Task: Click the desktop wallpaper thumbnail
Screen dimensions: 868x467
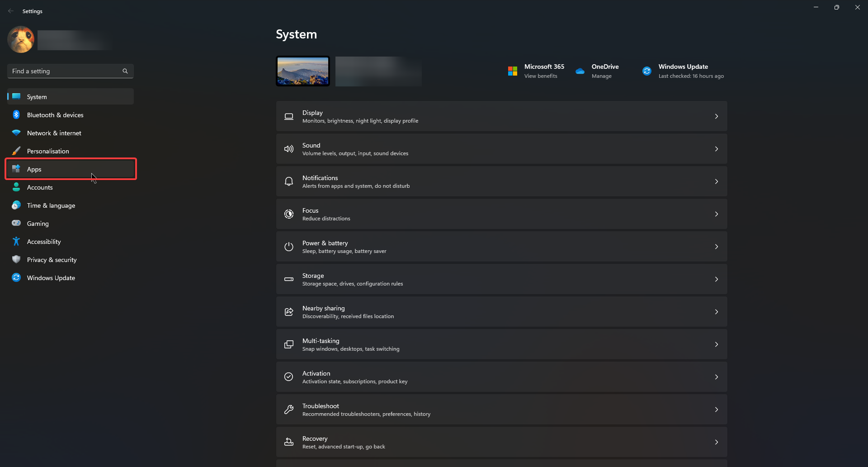Action: (303, 71)
